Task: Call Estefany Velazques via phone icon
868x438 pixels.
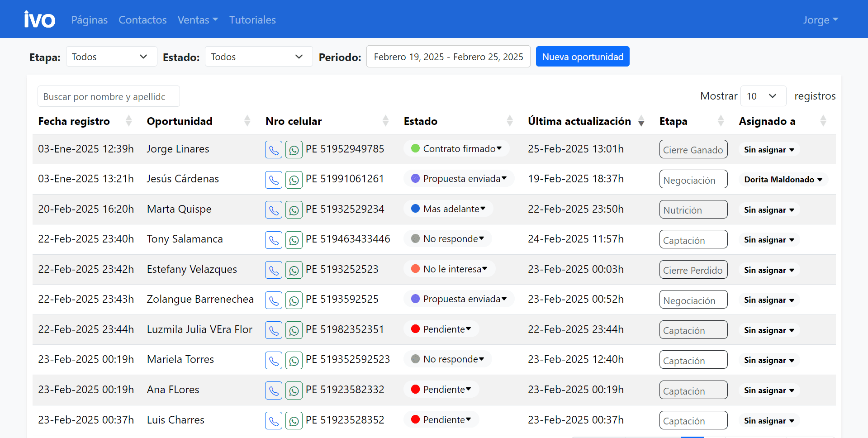Action: 274,270
